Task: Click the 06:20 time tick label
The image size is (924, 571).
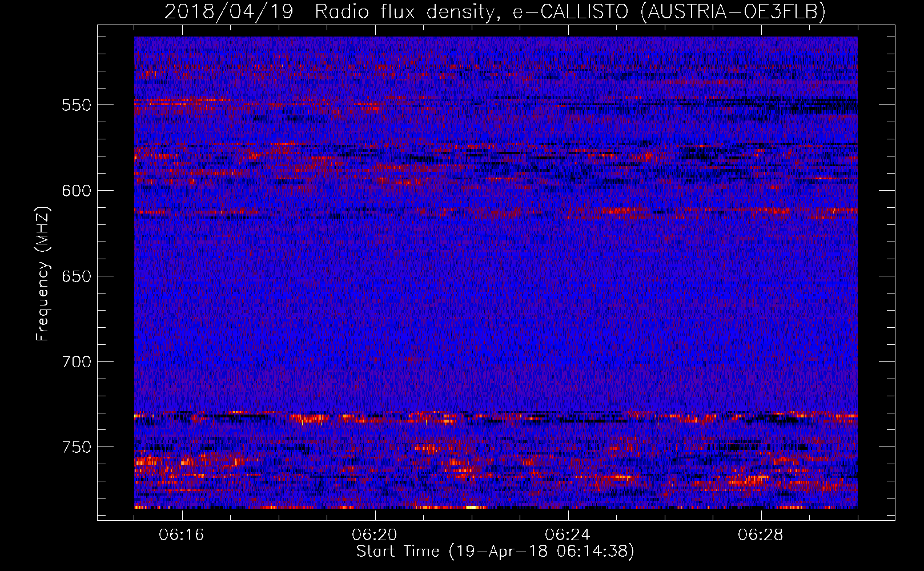Action: coord(375,535)
